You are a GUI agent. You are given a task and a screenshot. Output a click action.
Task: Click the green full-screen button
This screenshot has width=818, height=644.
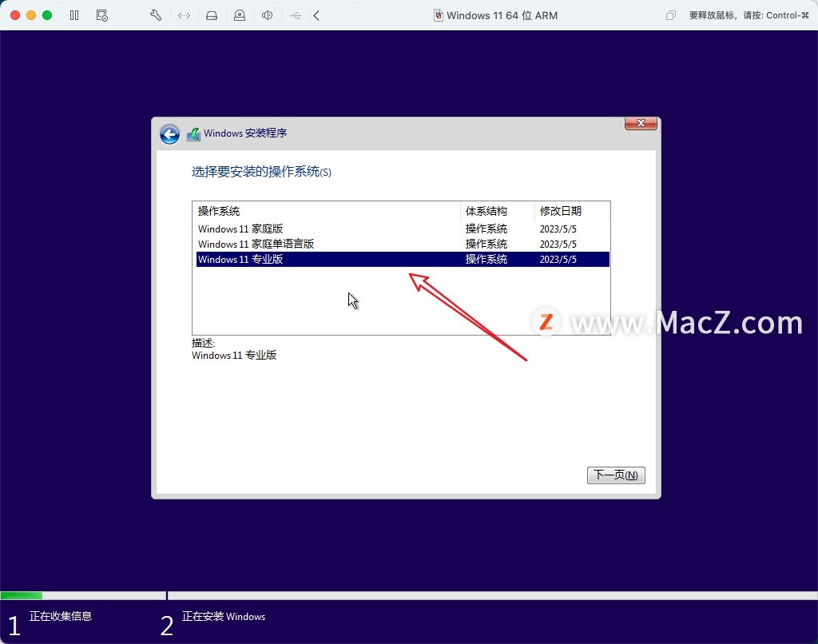(47, 15)
